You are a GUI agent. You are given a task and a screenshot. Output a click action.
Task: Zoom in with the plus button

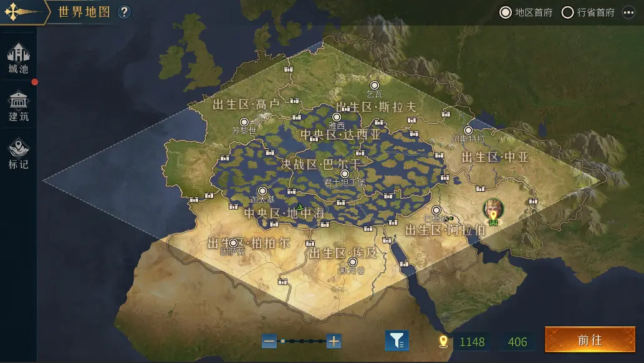(x=334, y=341)
